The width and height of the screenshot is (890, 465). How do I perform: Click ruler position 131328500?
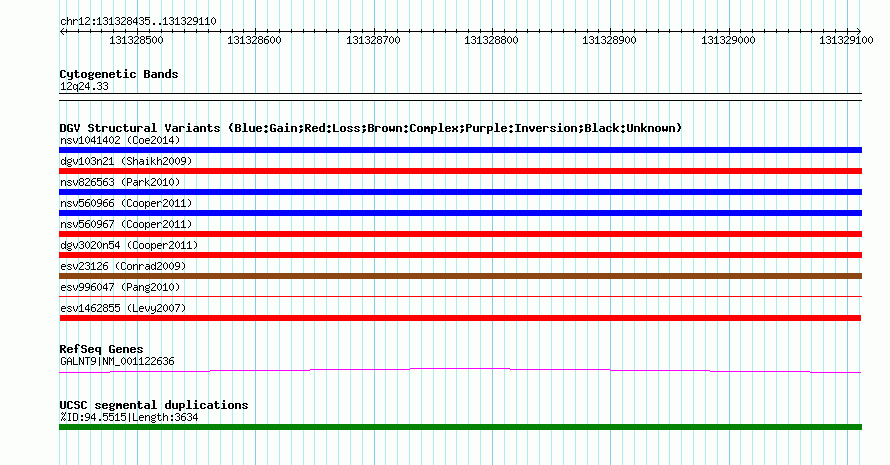pyautogui.click(x=136, y=40)
